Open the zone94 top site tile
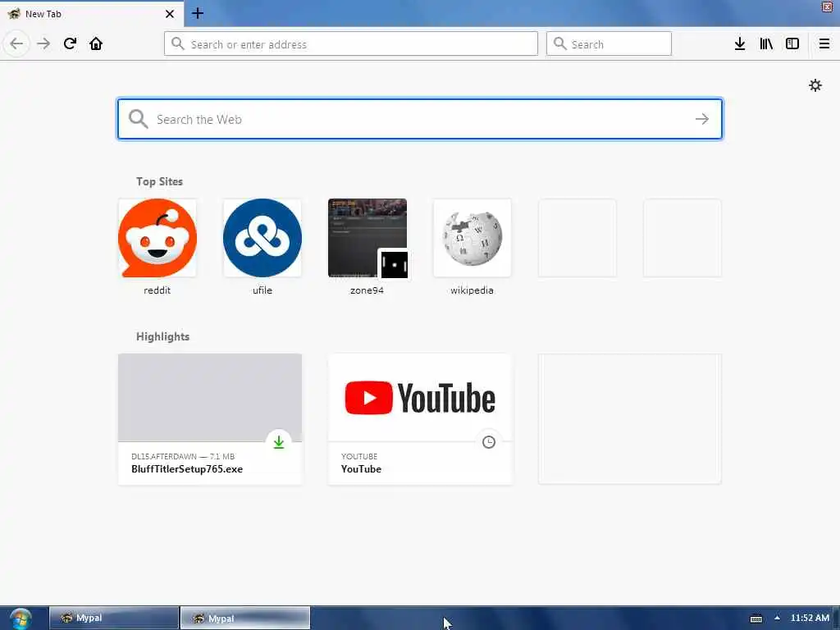 [367, 238]
